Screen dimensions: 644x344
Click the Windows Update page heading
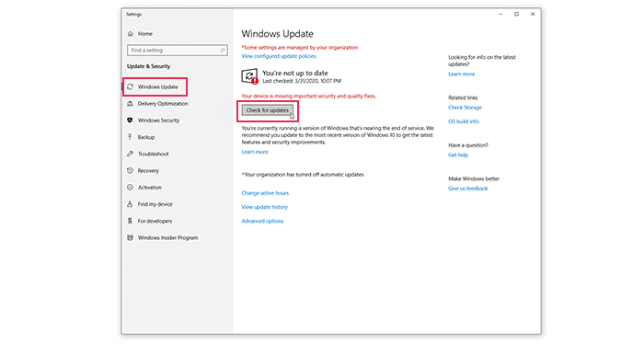(x=277, y=34)
